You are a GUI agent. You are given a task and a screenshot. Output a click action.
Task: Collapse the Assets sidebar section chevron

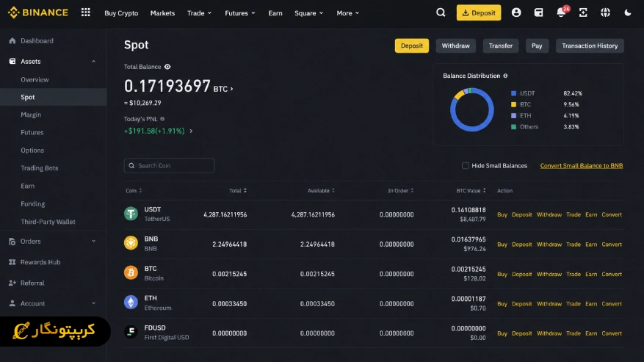(94, 61)
